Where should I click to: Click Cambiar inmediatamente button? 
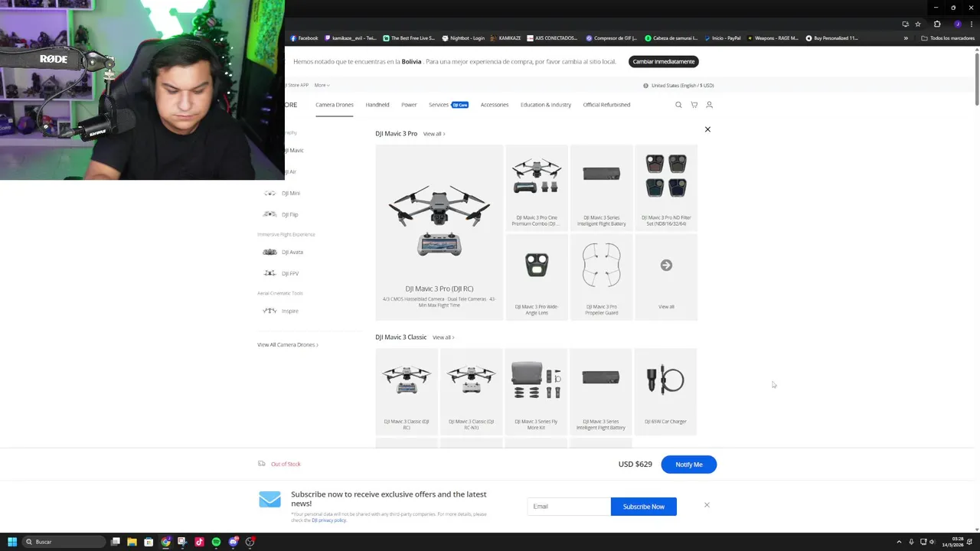[664, 61]
